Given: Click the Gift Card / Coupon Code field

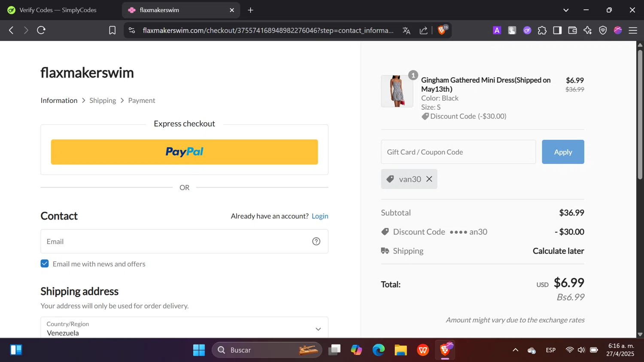Looking at the screenshot, I should pos(458,152).
